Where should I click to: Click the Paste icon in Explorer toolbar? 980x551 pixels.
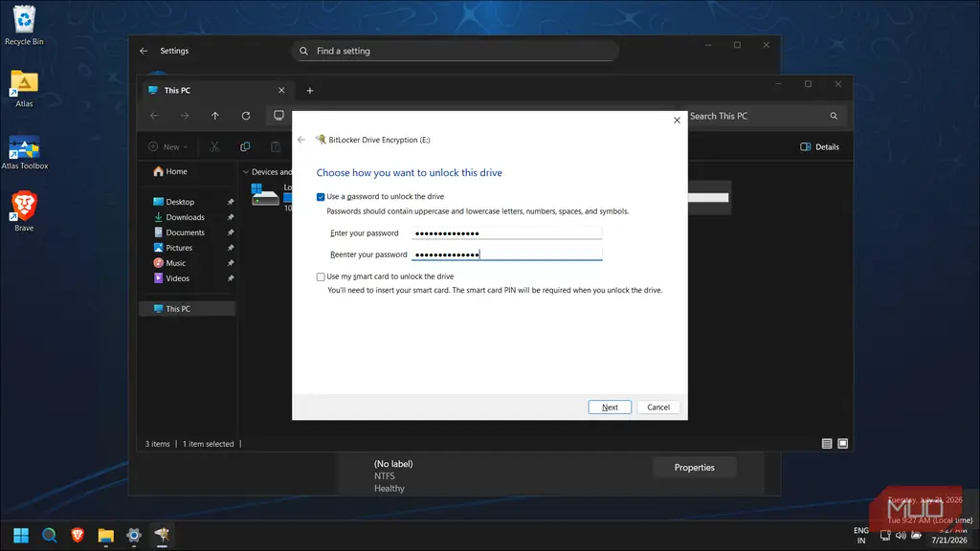click(276, 146)
